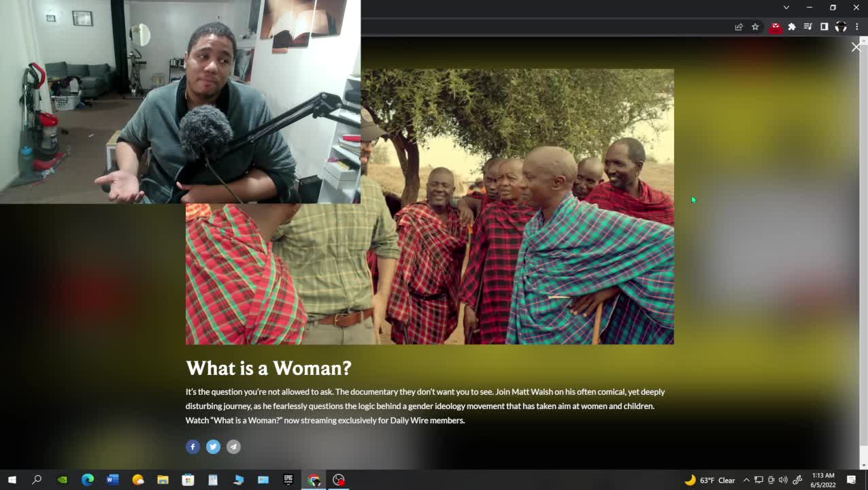Open the media controls icon in Chrome
The height and width of the screenshot is (490, 868).
[x=808, y=27]
